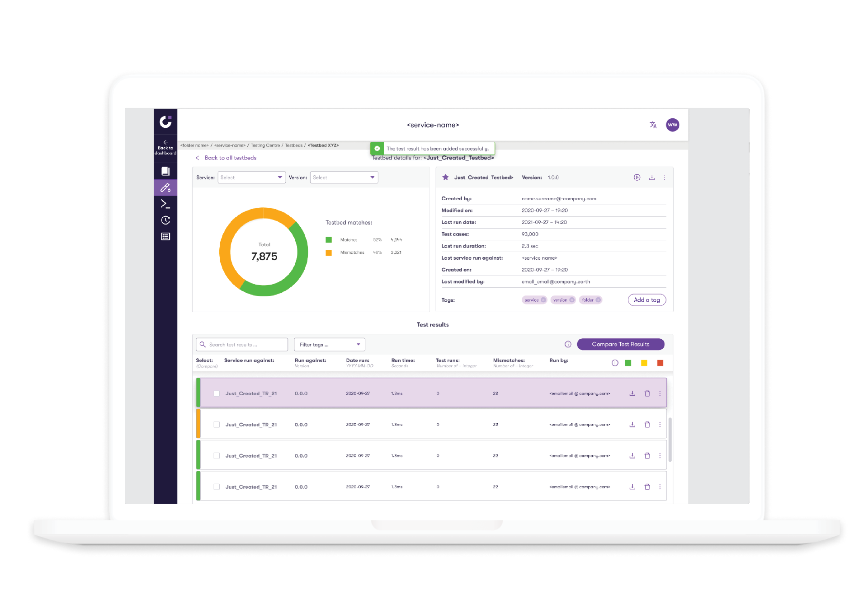Remove the service tag
This screenshot has height=613, width=868.
[x=543, y=300]
